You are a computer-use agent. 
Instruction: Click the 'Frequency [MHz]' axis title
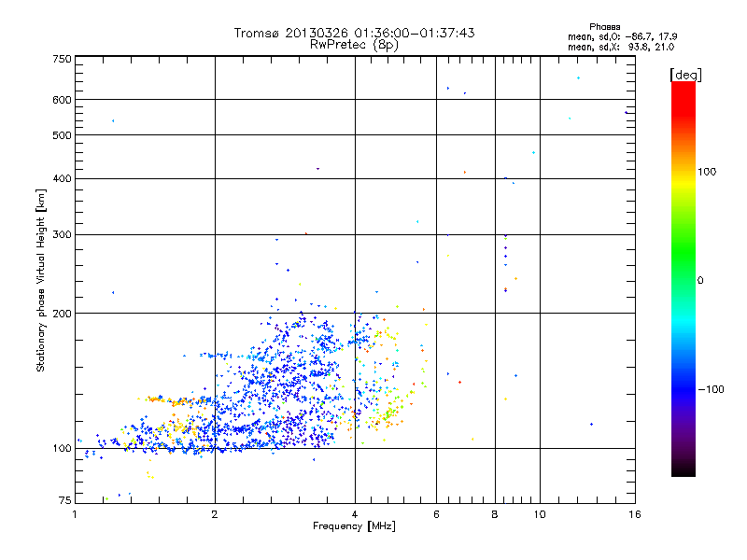point(354,526)
